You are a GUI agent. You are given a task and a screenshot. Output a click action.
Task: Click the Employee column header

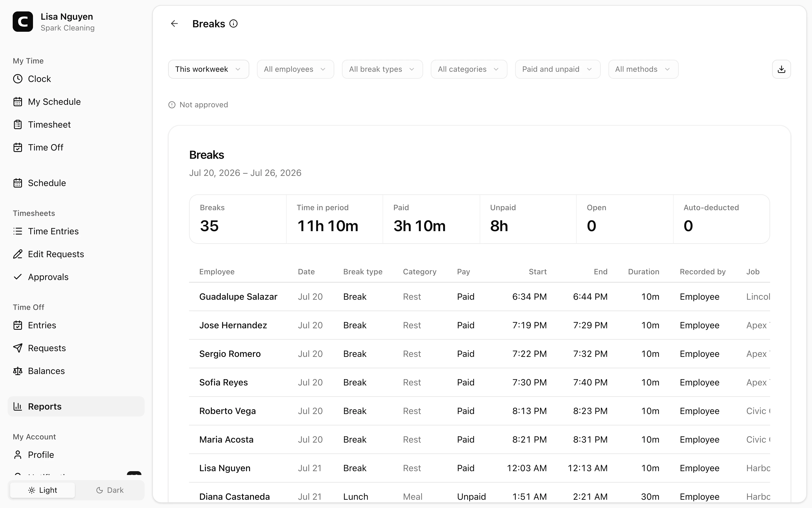pos(217,272)
